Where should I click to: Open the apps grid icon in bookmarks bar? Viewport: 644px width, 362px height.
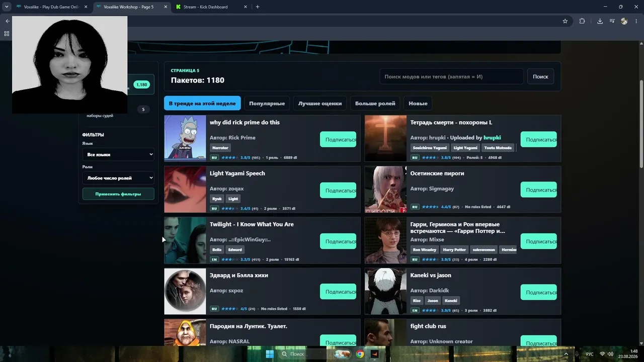click(7, 34)
